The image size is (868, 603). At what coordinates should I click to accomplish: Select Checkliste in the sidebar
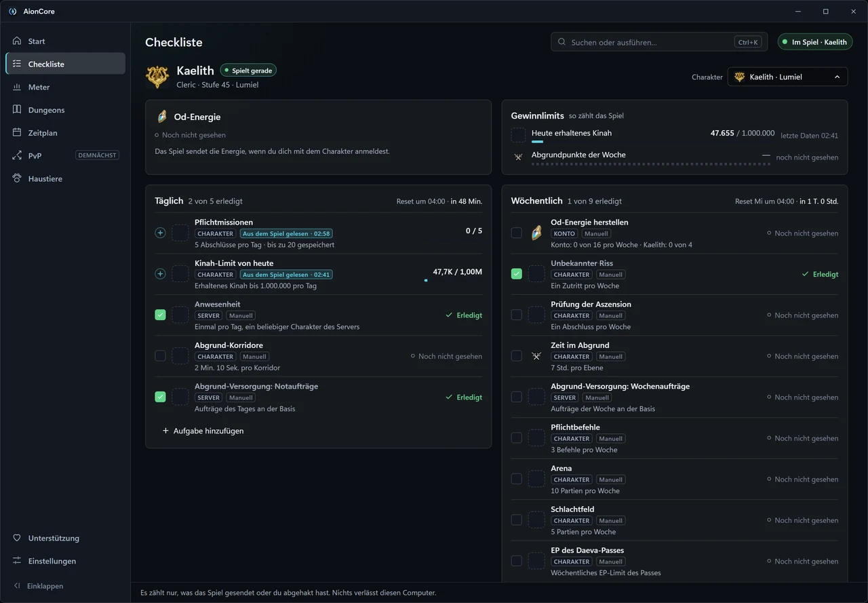pyautogui.click(x=65, y=64)
